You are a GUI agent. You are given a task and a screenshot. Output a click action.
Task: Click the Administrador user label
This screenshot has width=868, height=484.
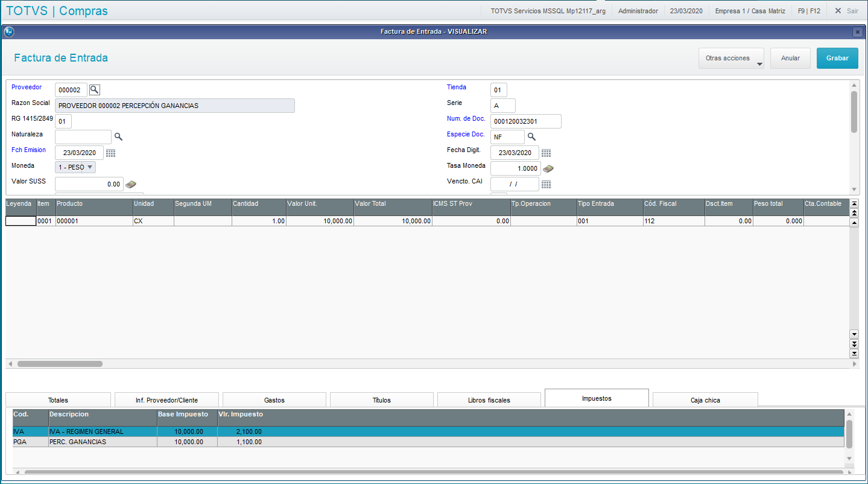point(638,11)
